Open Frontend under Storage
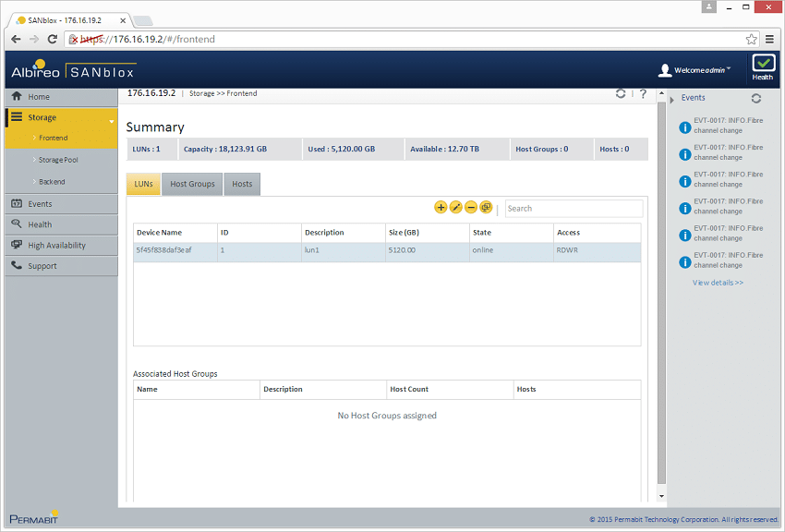The width and height of the screenshot is (785, 532). (x=53, y=138)
